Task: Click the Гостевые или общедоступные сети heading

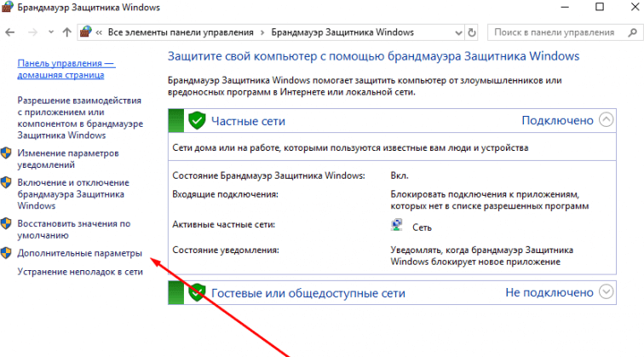Action: point(308,293)
